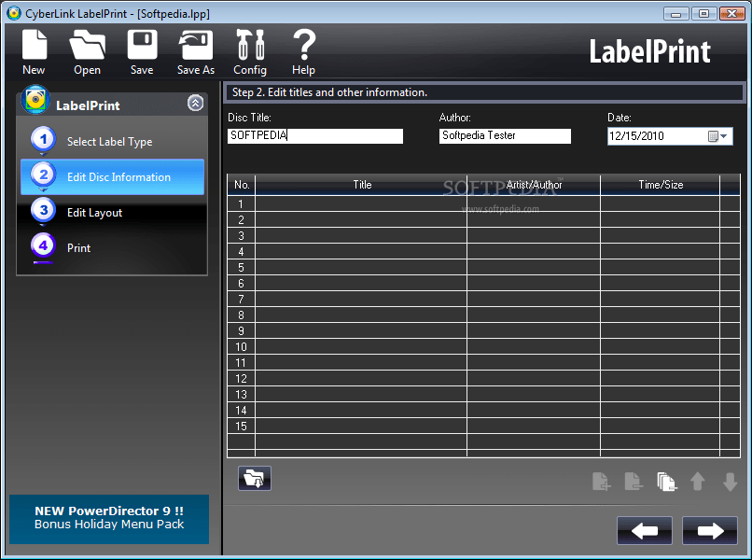This screenshot has height=560, width=752.
Task: Click the New document icon
Action: (34, 45)
